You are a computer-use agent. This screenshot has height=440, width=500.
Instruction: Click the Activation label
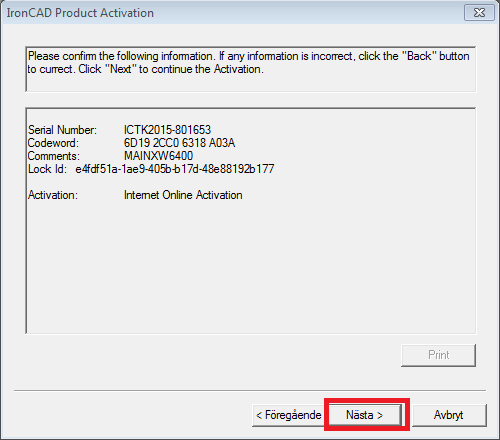53,195
